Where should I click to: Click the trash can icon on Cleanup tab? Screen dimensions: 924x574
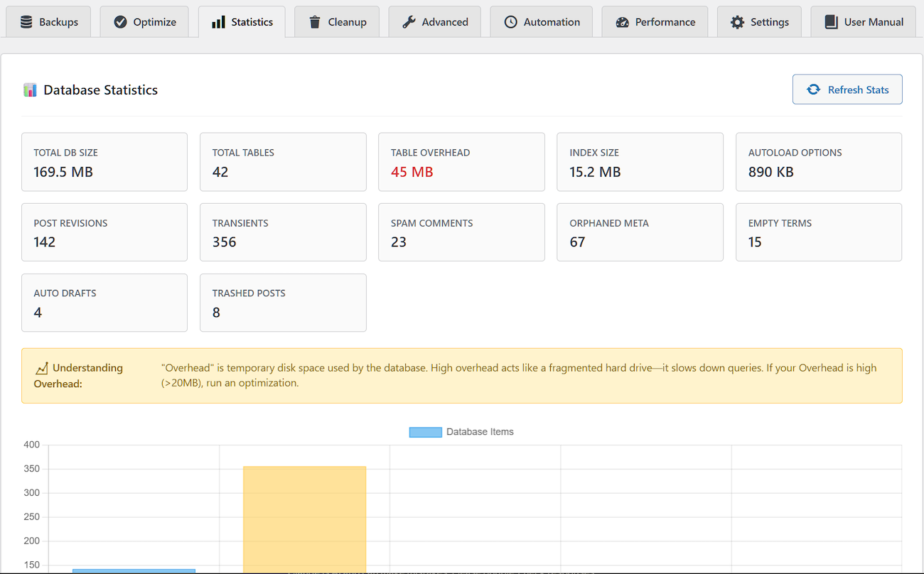pos(315,22)
